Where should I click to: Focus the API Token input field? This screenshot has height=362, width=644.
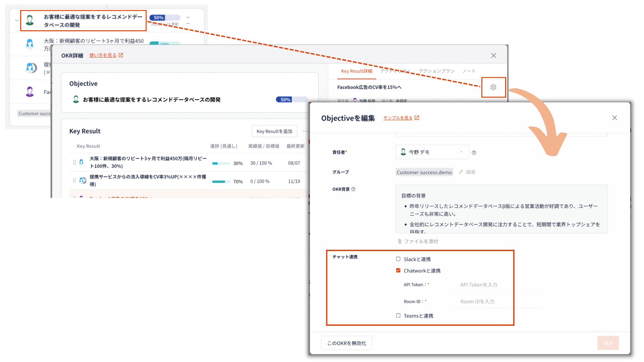500,285
